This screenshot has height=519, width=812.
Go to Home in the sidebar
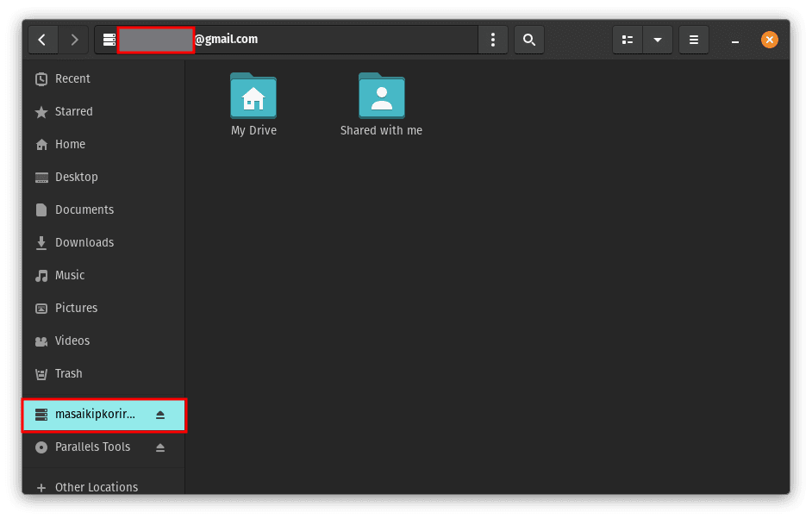pyautogui.click(x=103, y=144)
